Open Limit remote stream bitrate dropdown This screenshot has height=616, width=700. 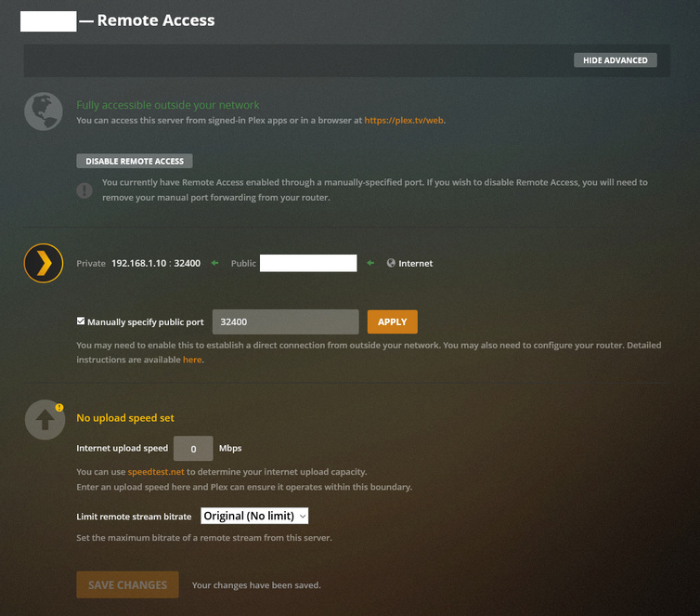click(x=254, y=516)
